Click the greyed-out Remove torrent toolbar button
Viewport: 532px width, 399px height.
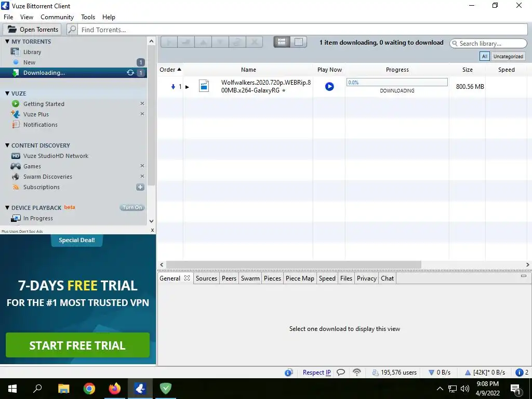coord(254,42)
